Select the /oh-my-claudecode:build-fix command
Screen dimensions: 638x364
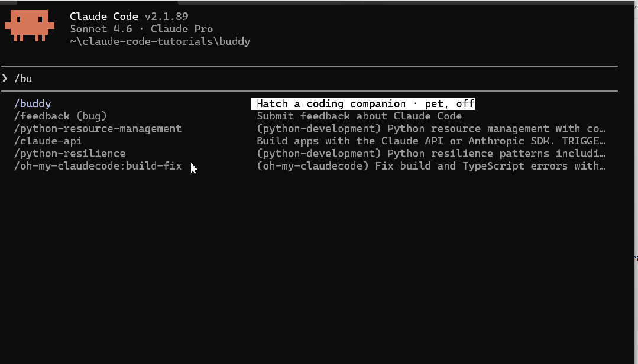pos(98,166)
